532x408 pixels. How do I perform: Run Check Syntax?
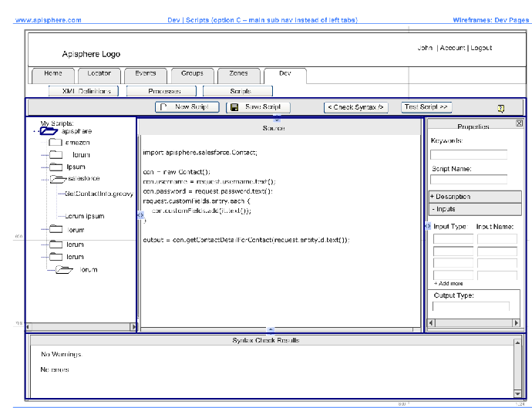tap(356, 107)
